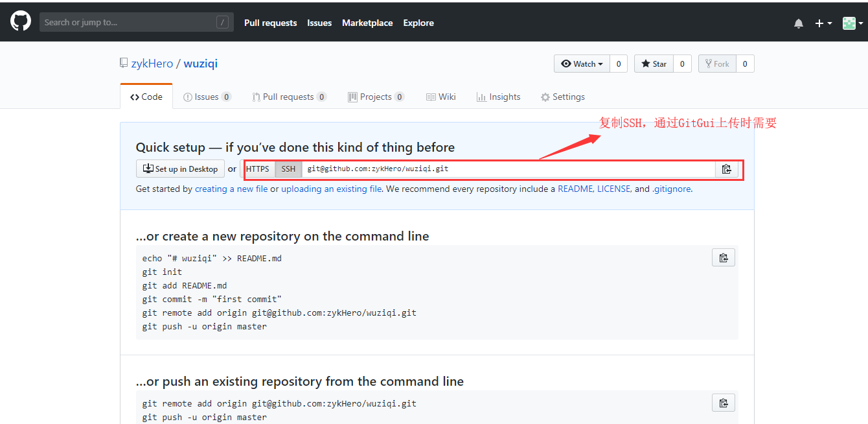
Task: Click the 'echo "# wuziqi" >> README.md' line
Action: tap(212, 258)
